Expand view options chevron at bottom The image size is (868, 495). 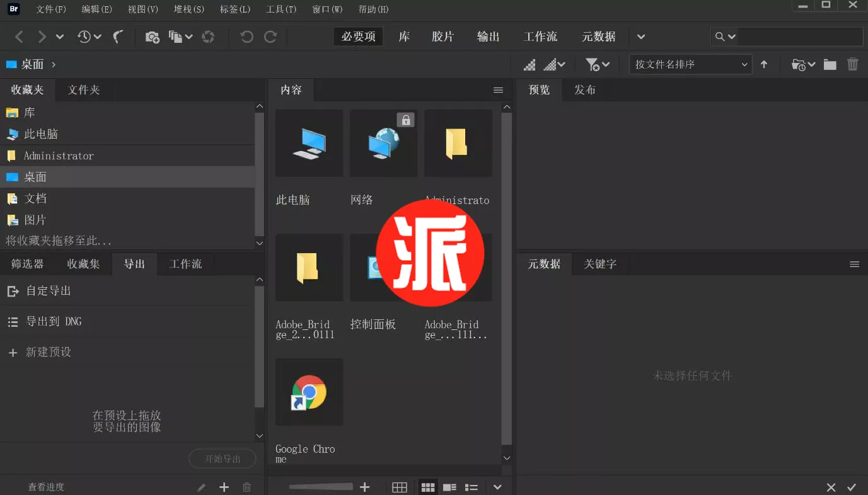click(497, 487)
